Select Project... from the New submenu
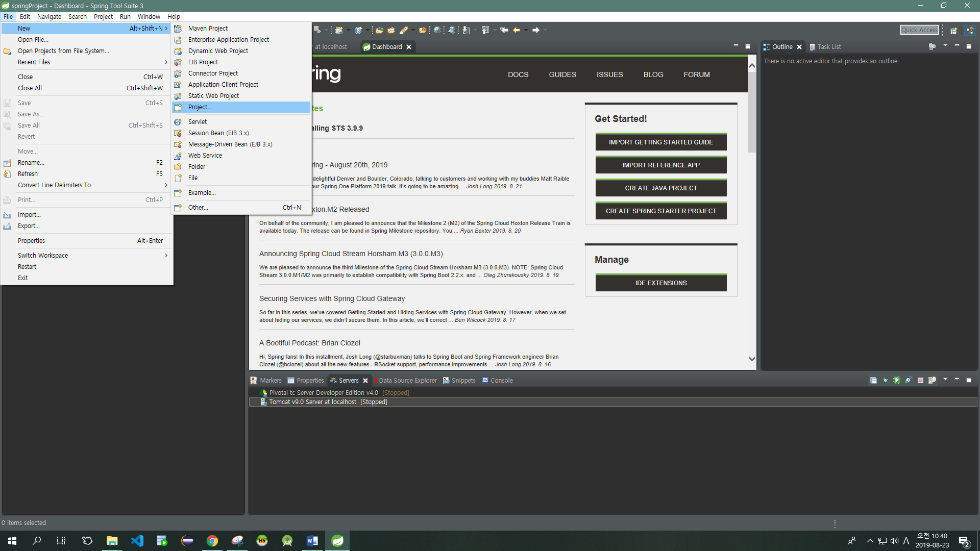 coord(200,107)
